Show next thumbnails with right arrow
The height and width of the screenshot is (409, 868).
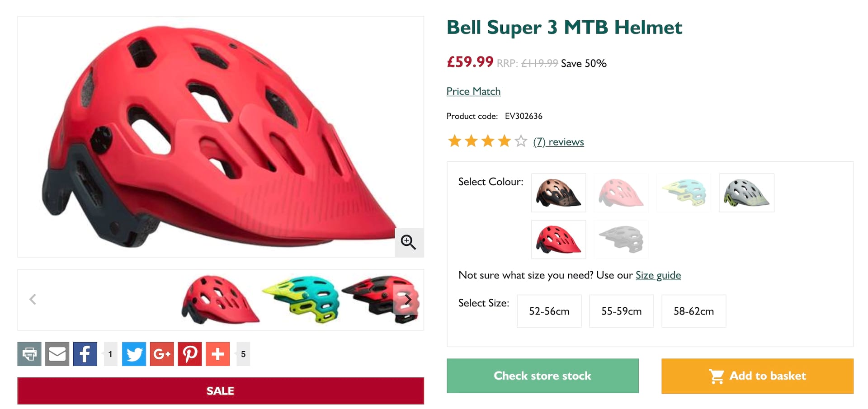(x=408, y=299)
